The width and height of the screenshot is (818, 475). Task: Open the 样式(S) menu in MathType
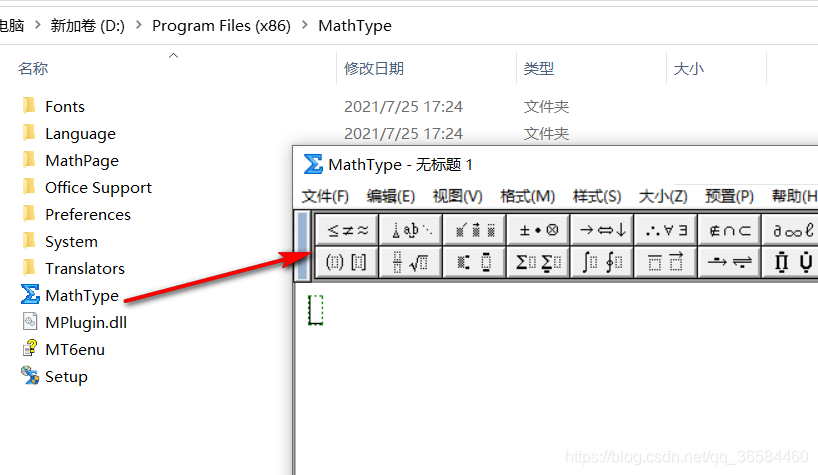(597, 197)
